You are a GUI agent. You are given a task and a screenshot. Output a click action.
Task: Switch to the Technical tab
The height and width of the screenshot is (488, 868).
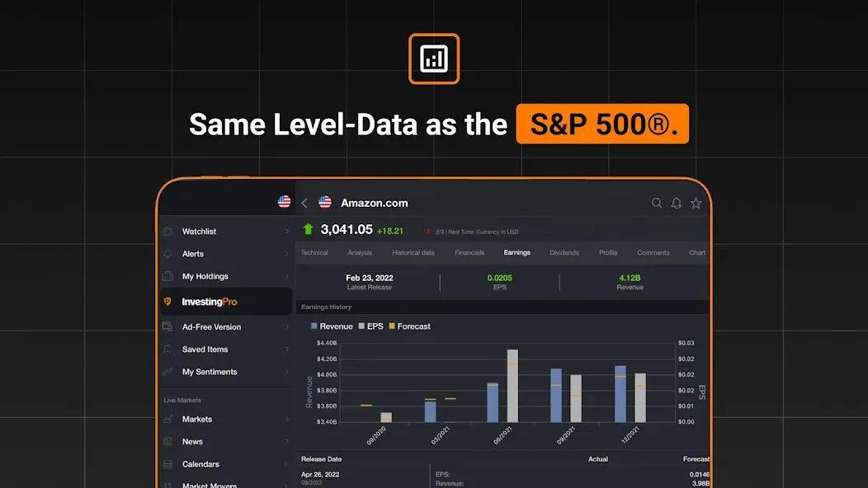coord(314,252)
